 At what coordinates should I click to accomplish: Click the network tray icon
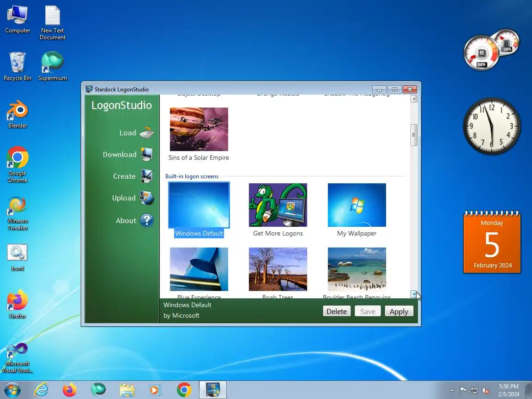click(x=474, y=391)
